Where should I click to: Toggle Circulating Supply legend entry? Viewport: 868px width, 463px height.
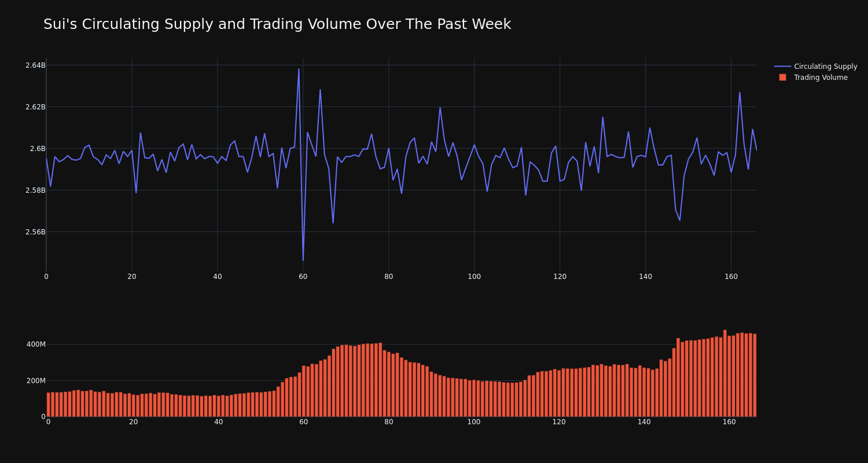[815, 67]
